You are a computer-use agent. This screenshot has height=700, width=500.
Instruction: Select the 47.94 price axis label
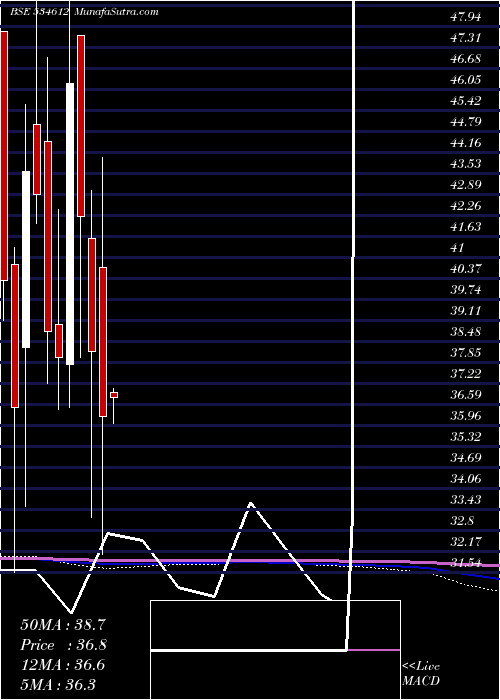coord(466,17)
